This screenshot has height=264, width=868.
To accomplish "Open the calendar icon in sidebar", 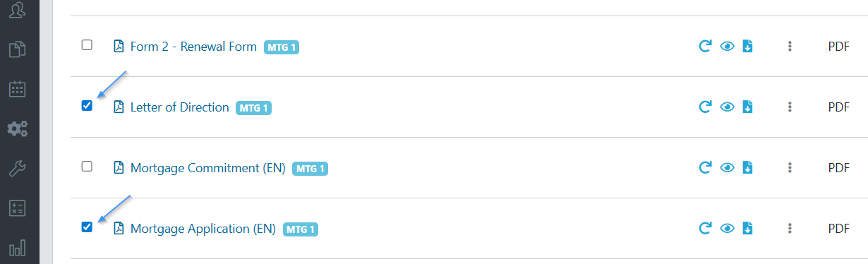I will [17, 89].
